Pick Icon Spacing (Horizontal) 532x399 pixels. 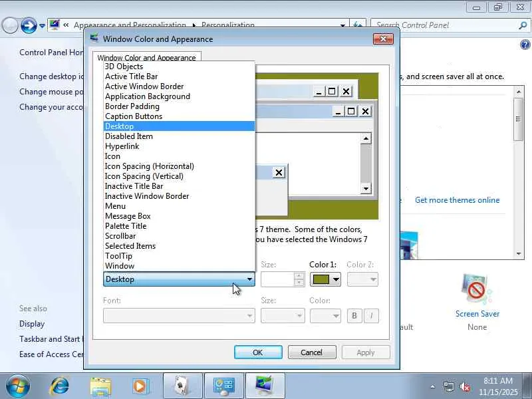[x=179, y=166]
